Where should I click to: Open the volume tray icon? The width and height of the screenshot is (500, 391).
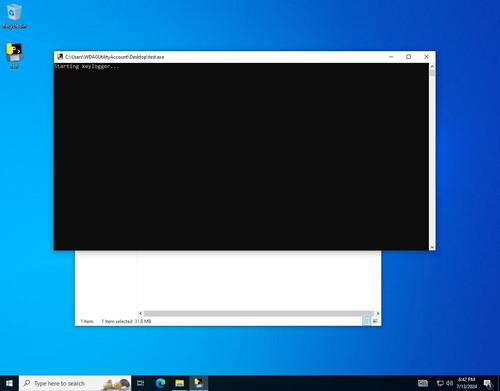point(449,383)
